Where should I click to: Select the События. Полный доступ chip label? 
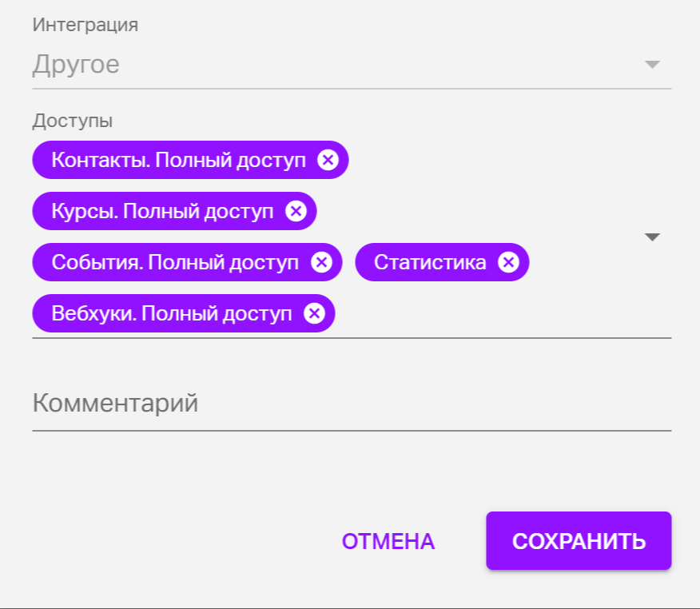[175, 262]
